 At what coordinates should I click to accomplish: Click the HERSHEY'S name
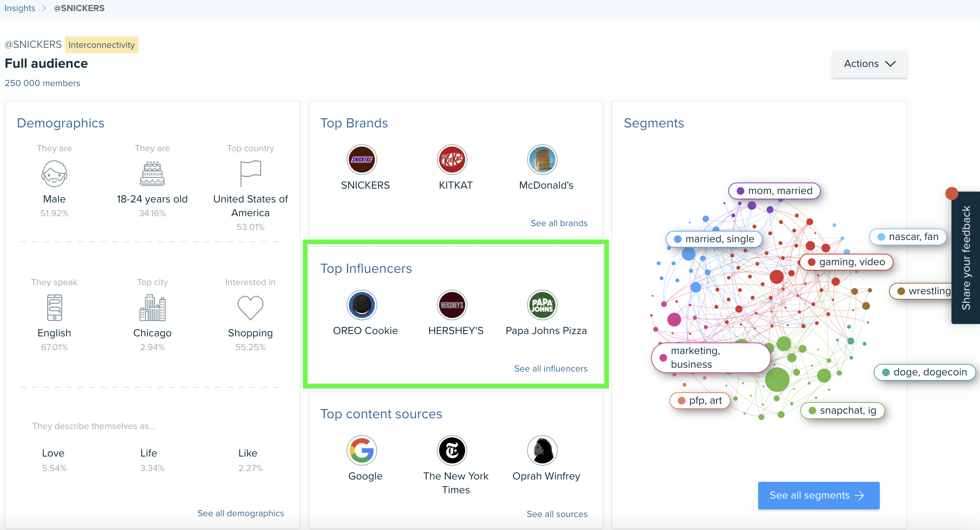coord(456,331)
